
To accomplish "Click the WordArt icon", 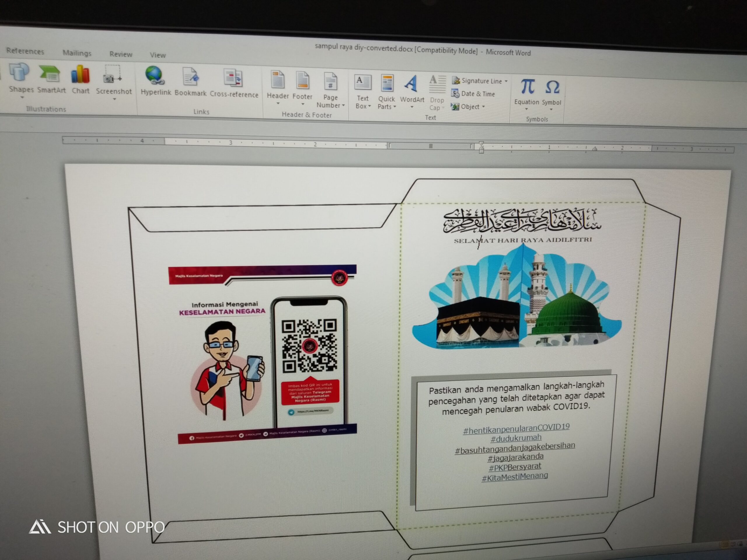I will (411, 84).
